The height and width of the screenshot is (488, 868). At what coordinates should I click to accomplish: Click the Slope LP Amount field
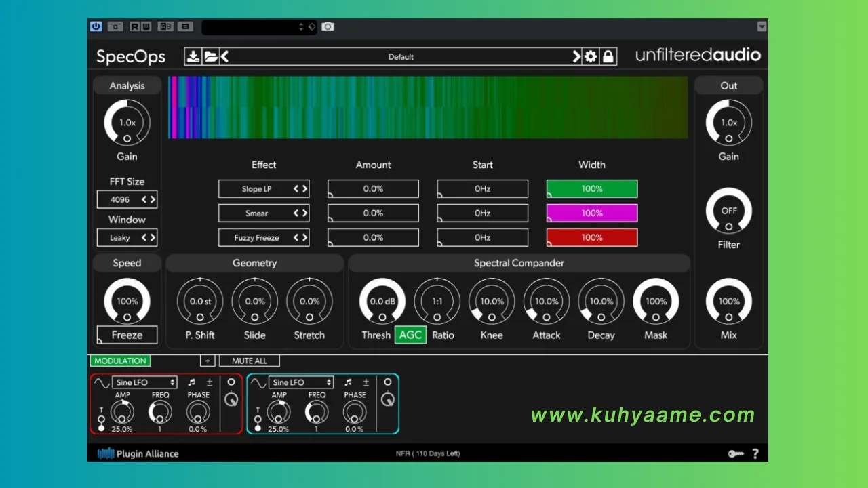coord(373,189)
